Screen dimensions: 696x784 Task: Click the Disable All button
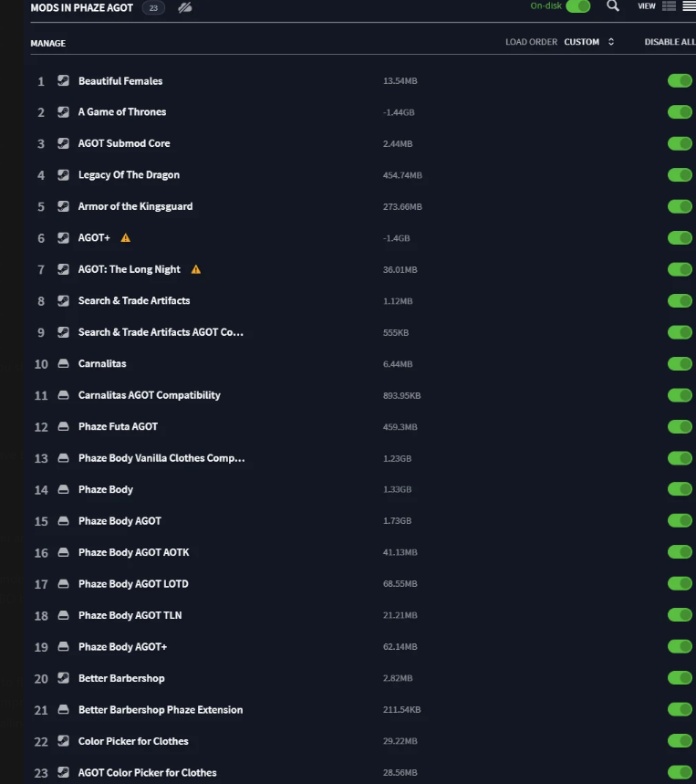pyautogui.click(x=670, y=42)
